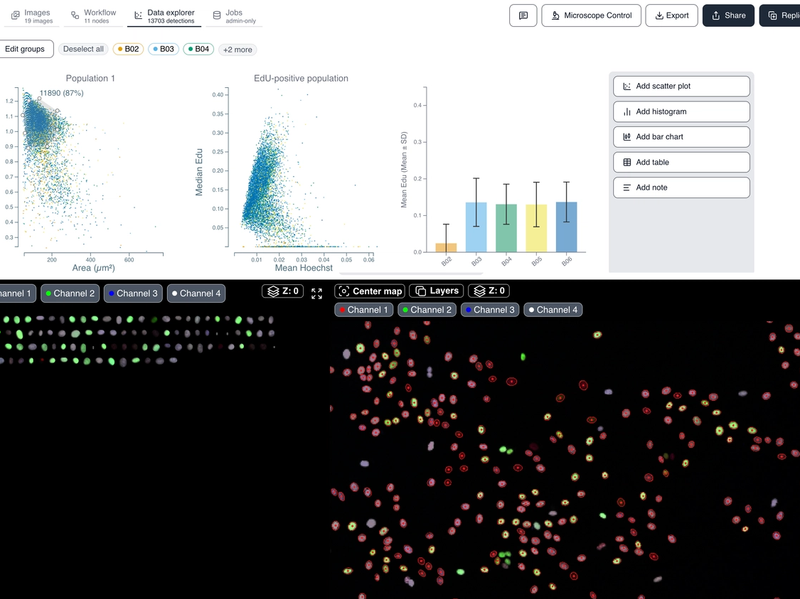
Task: Click Add note
Action: [x=681, y=187]
